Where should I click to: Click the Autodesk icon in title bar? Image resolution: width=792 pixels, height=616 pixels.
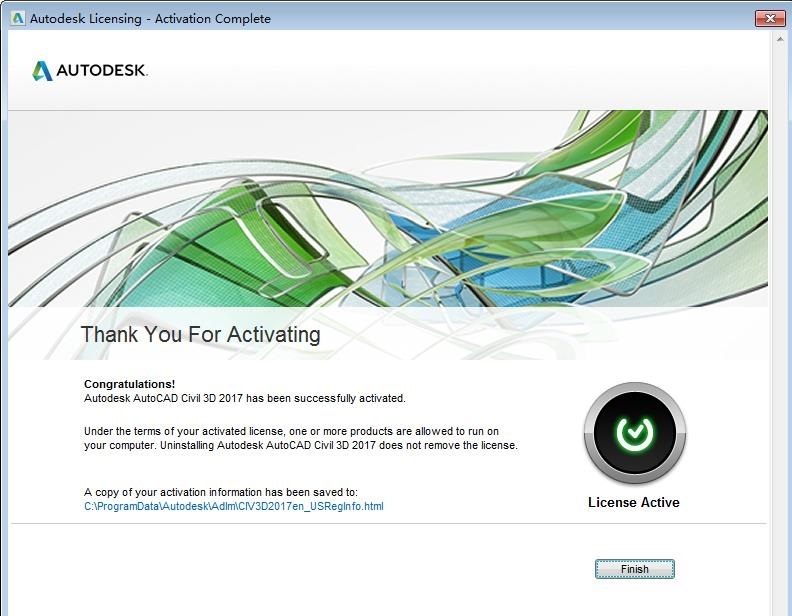click(18, 19)
